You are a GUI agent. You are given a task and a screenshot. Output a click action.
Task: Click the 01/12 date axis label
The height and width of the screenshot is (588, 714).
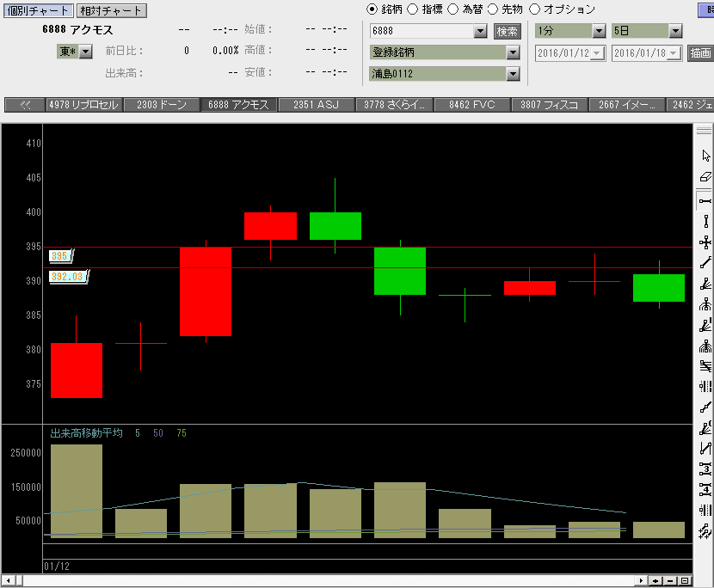[57, 567]
